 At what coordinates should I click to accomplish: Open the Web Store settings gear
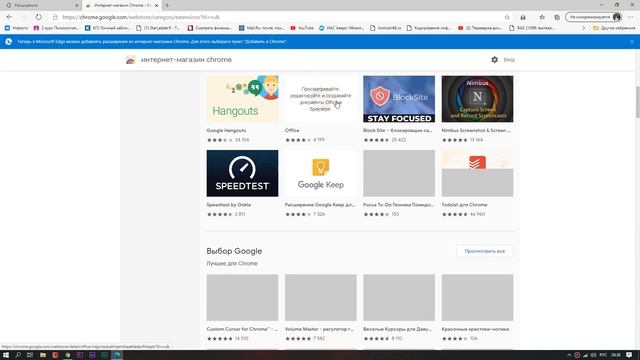click(494, 60)
